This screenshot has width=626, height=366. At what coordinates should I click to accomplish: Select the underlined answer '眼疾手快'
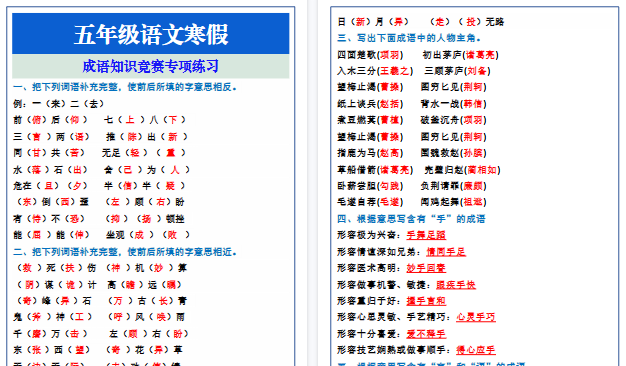pyautogui.click(x=456, y=285)
